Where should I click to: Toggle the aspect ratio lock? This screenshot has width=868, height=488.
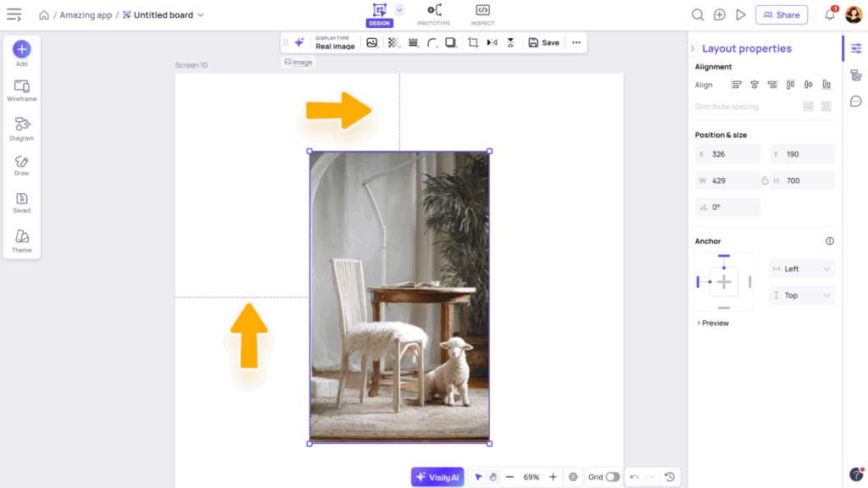pyautogui.click(x=765, y=180)
